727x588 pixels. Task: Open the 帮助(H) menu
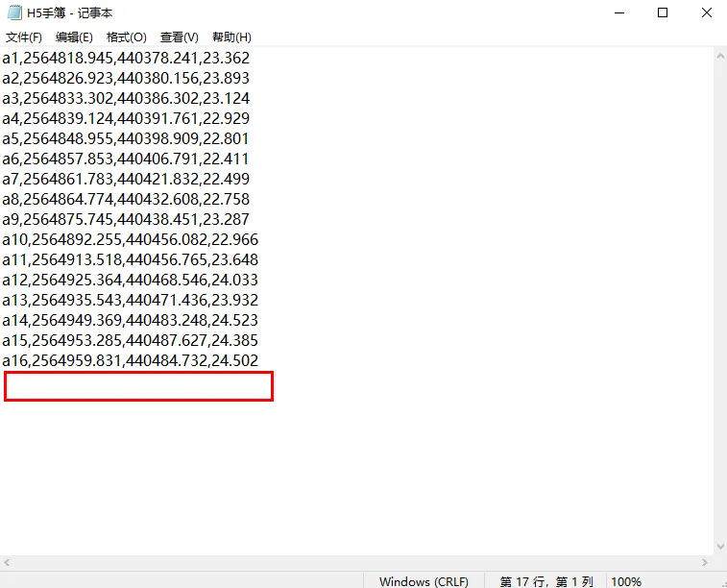pyautogui.click(x=231, y=37)
